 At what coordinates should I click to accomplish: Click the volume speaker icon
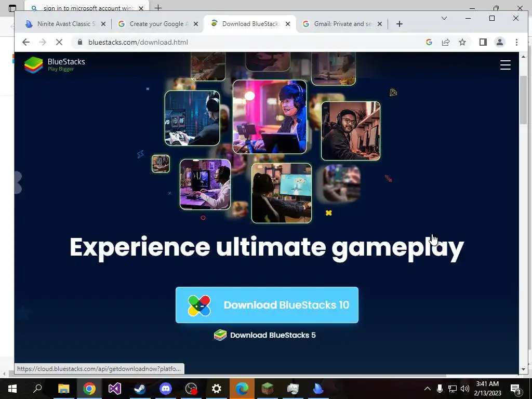[465, 389]
